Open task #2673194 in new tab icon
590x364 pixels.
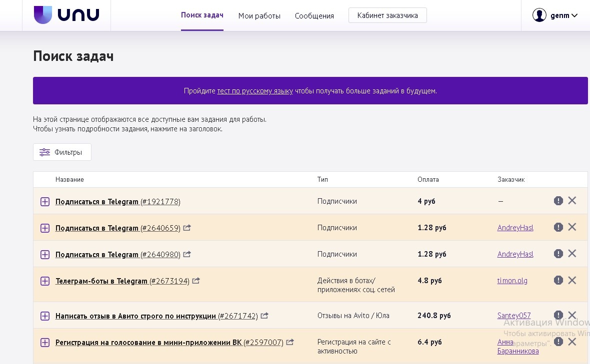[x=196, y=281]
